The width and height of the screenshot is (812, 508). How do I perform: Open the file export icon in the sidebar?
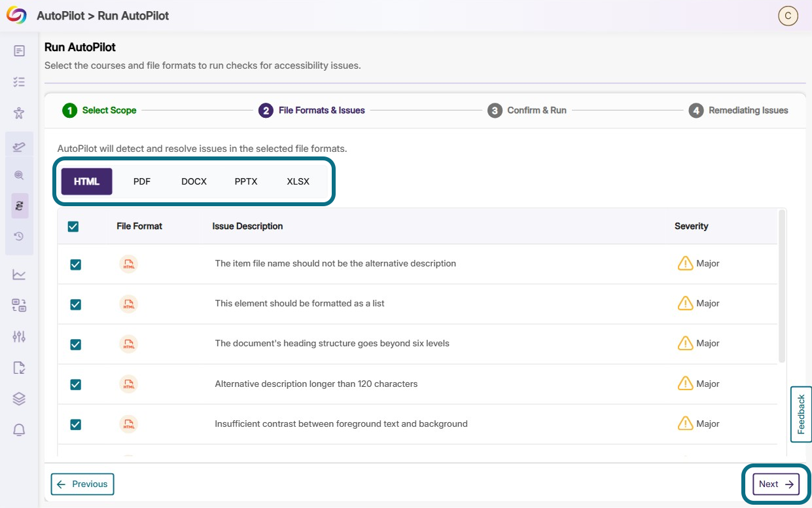coord(19,367)
